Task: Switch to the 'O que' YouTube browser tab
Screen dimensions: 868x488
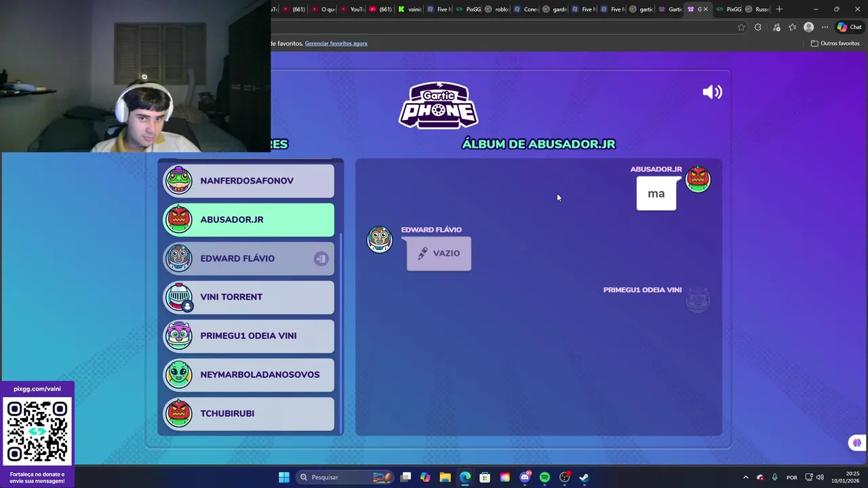Action: (323, 9)
